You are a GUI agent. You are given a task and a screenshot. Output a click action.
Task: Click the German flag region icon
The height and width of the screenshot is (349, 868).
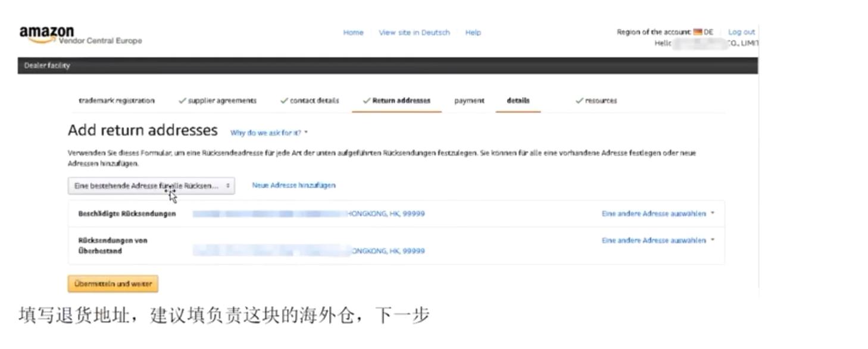pos(701,32)
